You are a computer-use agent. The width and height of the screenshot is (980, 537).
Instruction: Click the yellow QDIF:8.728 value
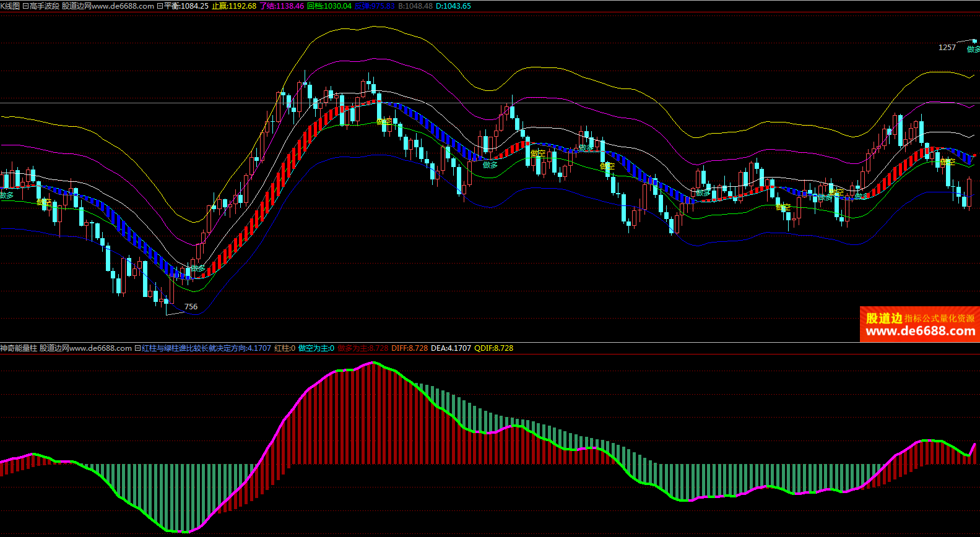(x=494, y=348)
